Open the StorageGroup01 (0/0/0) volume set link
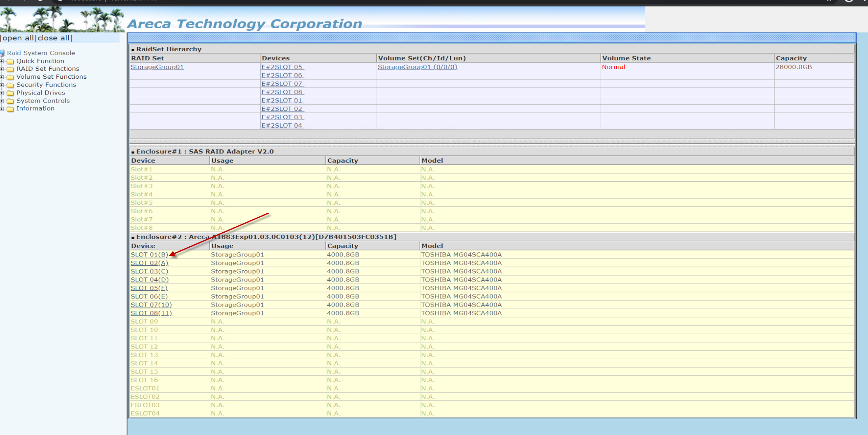 coord(417,67)
